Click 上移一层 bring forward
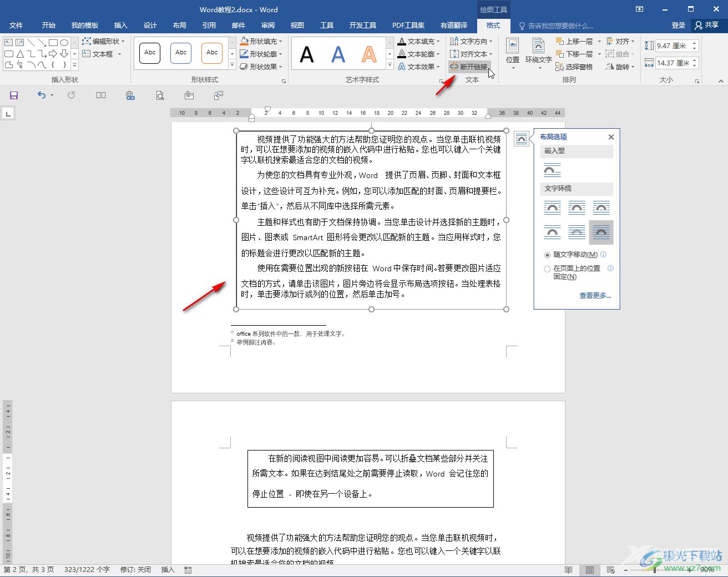This screenshot has height=577, width=728. pyautogui.click(x=575, y=41)
